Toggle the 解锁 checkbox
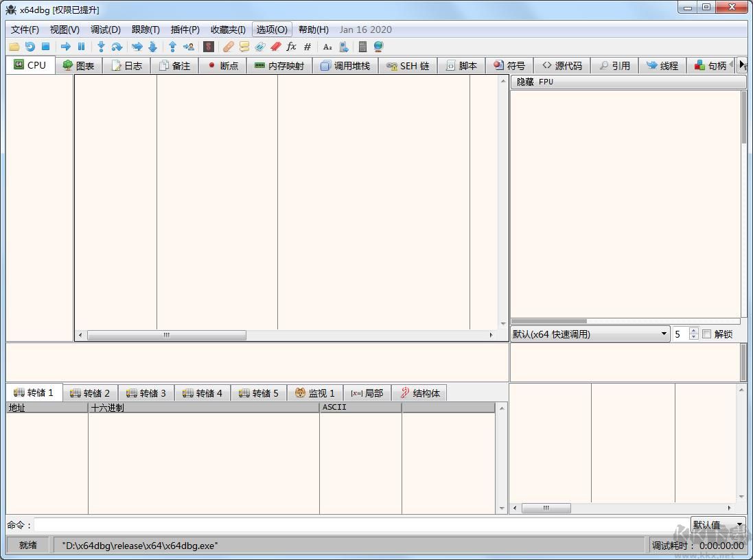Screen dimensions: 753x560 [706, 334]
